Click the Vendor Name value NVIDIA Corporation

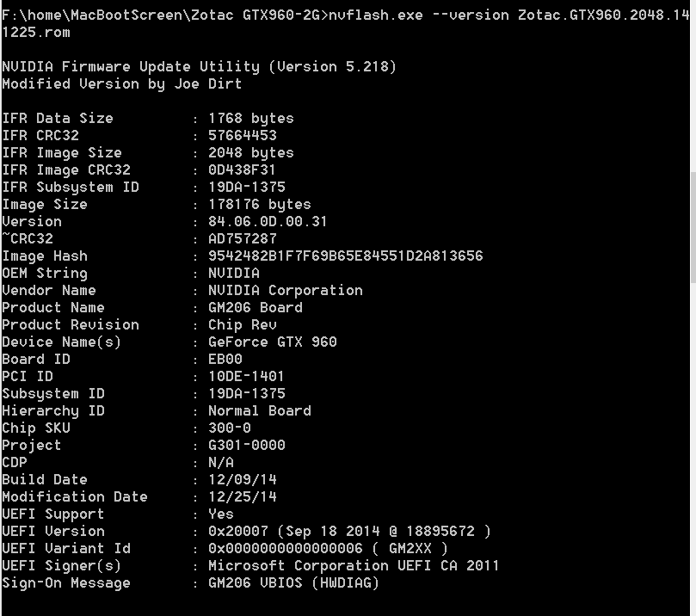click(x=285, y=290)
